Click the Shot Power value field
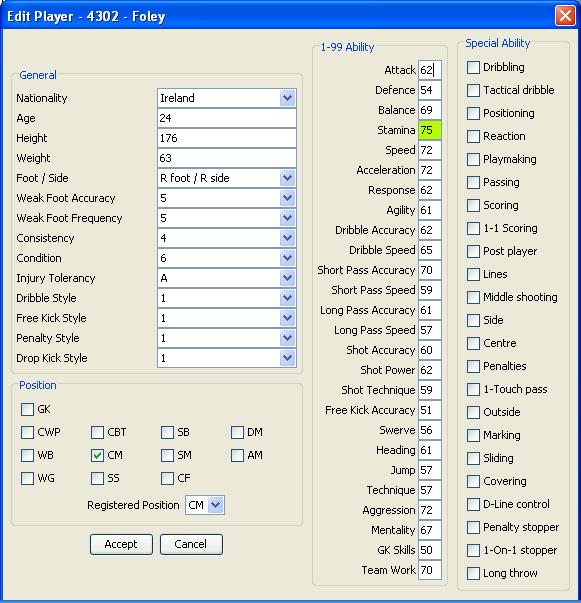This screenshot has width=581, height=603. (x=430, y=370)
